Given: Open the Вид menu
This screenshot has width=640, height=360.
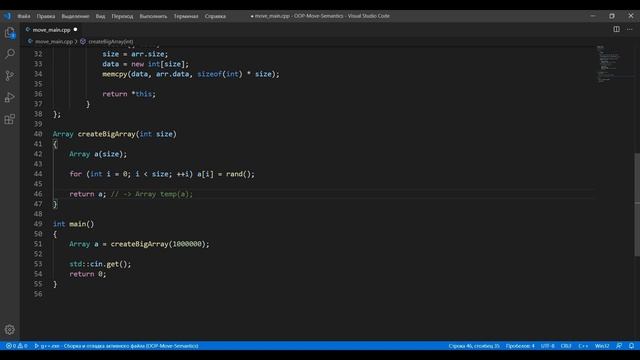Looking at the screenshot, I should point(100,16).
